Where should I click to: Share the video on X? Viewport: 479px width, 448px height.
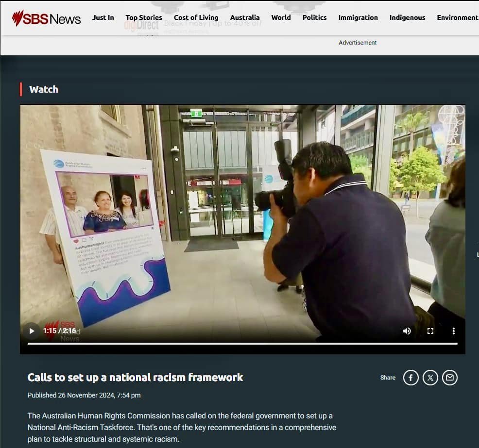[x=430, y=378]
